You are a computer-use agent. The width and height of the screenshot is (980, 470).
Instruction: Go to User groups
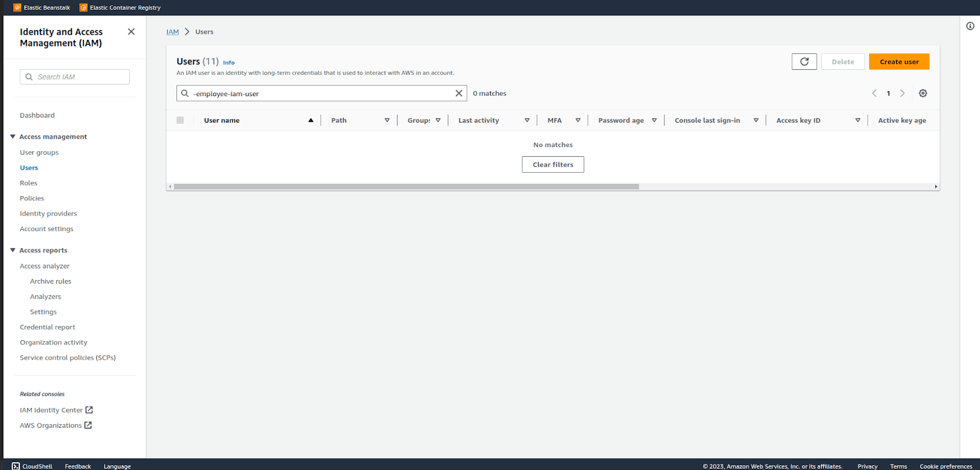tap(39, 153)
